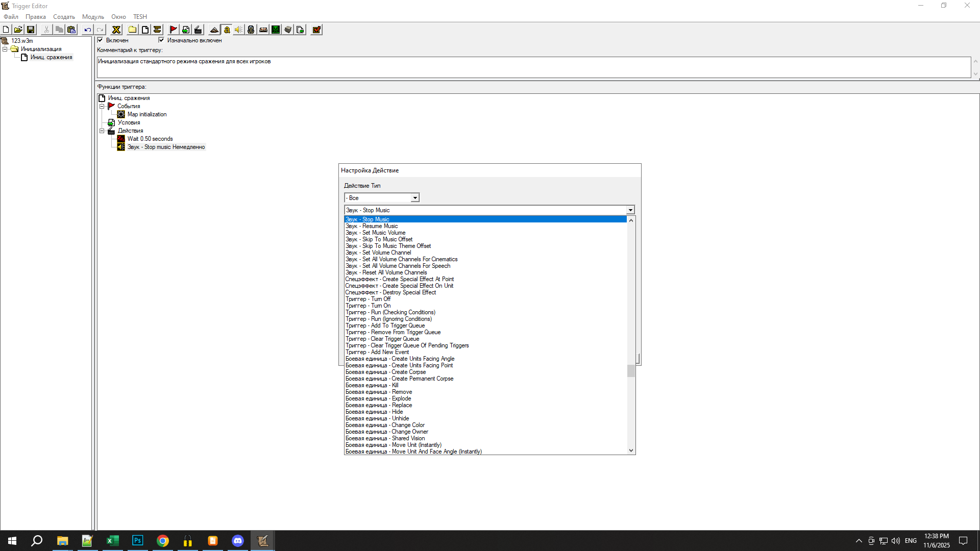
Task: Click the New Event red flag icon
Action: [173, 30]
